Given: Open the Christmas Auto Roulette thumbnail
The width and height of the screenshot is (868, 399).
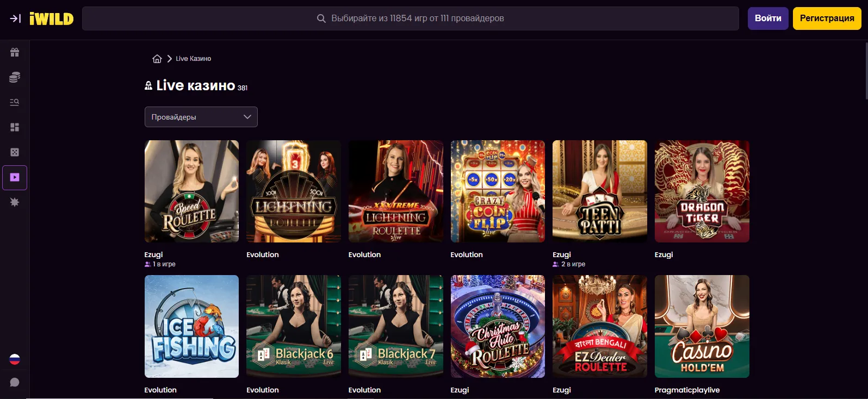Looking at the screenshot, I should tap(498, 326).
